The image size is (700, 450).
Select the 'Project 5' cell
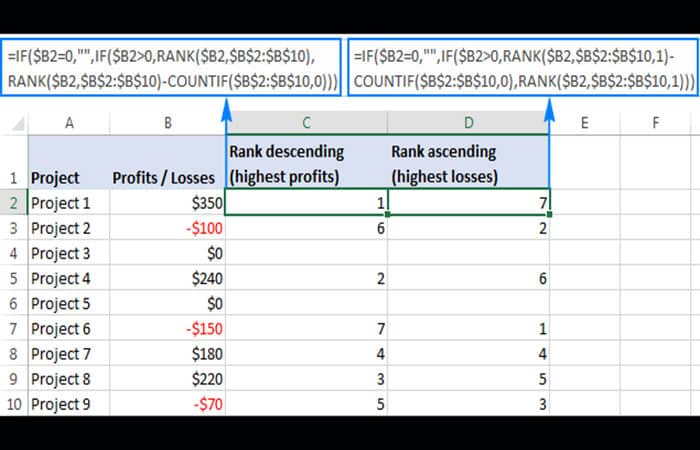pyautogui.click(x=69, y=303)
